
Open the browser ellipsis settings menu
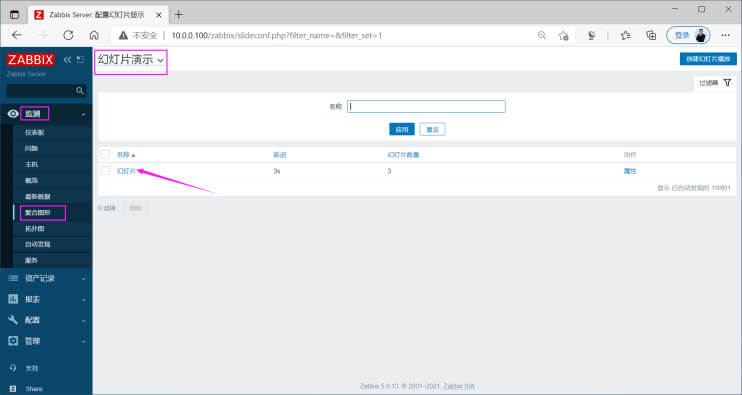725,35
